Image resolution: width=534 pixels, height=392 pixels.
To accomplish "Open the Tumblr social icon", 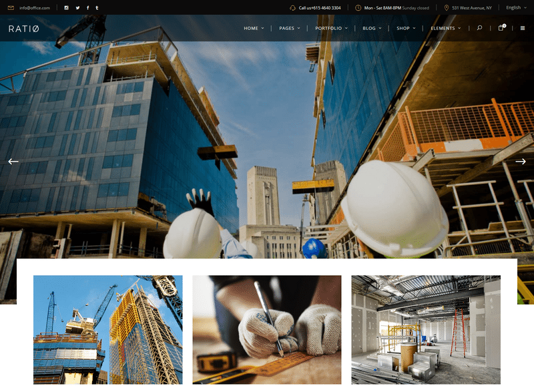I will (97, 8).
